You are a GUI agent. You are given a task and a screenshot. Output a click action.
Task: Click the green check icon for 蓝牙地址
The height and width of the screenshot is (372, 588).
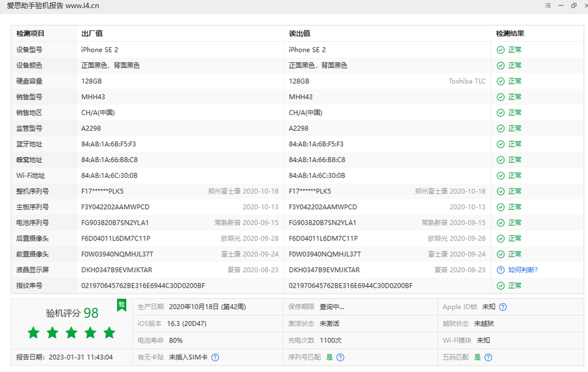(500, 144)
